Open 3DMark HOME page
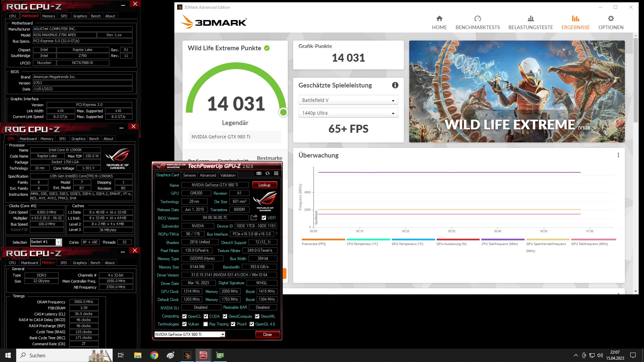 pyautogui.click(x=439, y=22)
